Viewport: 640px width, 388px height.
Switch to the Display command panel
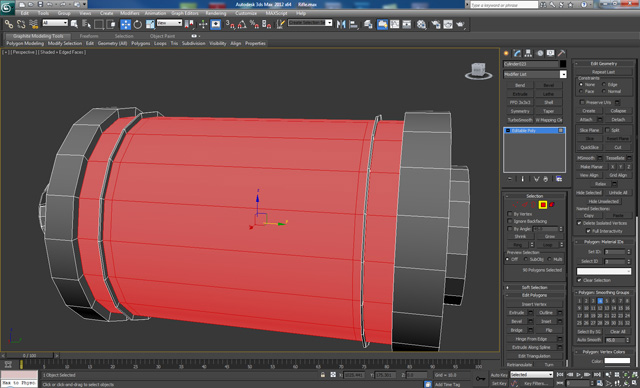click(551, 53)
